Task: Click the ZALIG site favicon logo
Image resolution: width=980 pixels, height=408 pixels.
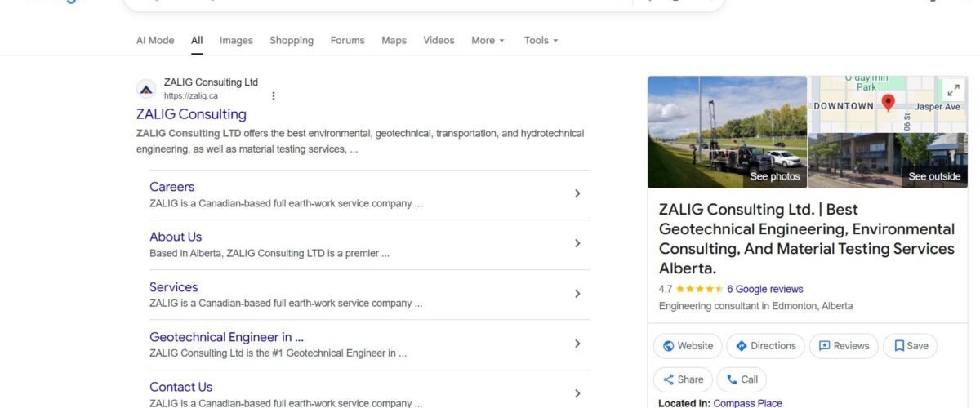Action: (x=146, y=89)
